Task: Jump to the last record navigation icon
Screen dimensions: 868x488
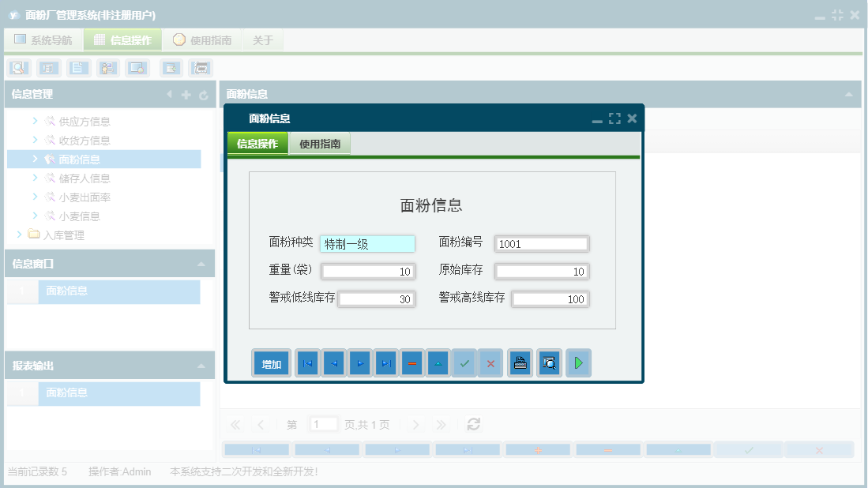Action: click(x=385, y=363)
